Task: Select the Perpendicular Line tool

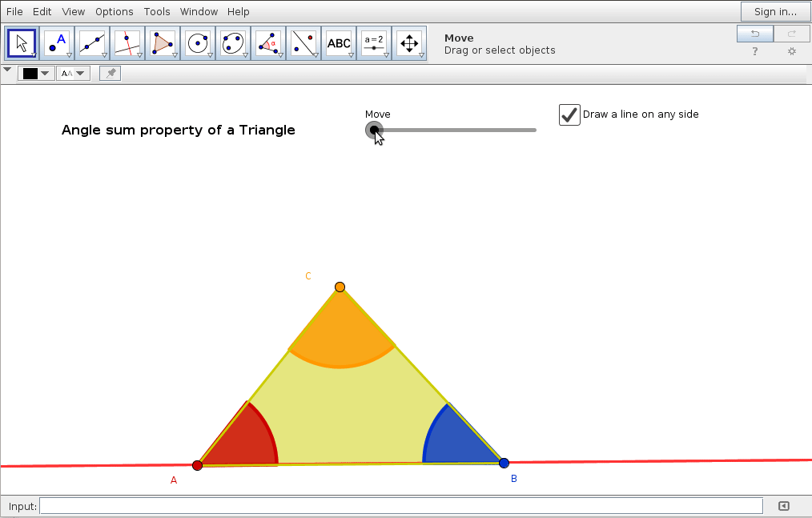Action: [127, 43]
